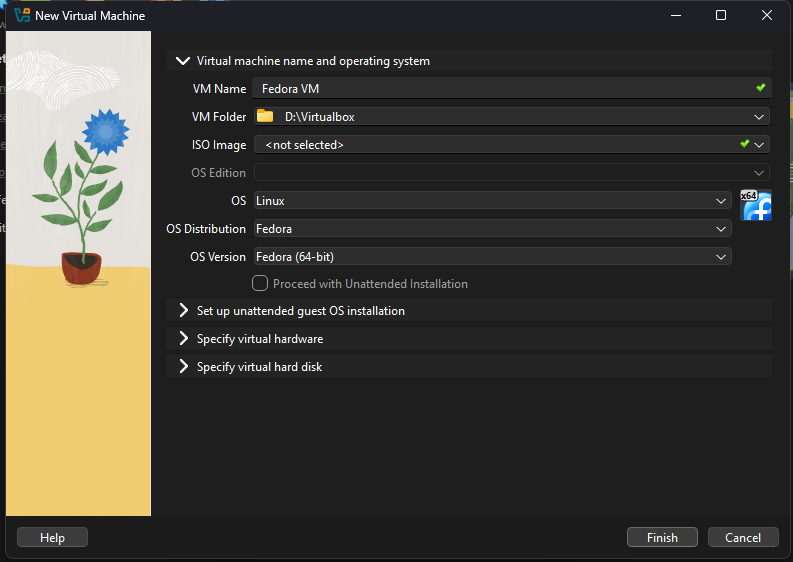Viewport: 793px width, 562px height.
Task: Click the disabled OS Edition dropdown
Action: 512,172
